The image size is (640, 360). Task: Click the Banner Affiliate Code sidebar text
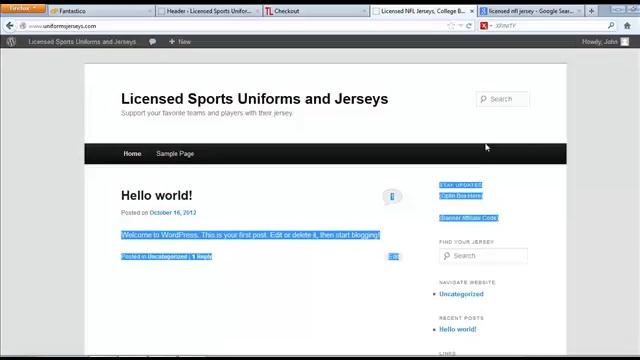(469, 218)
